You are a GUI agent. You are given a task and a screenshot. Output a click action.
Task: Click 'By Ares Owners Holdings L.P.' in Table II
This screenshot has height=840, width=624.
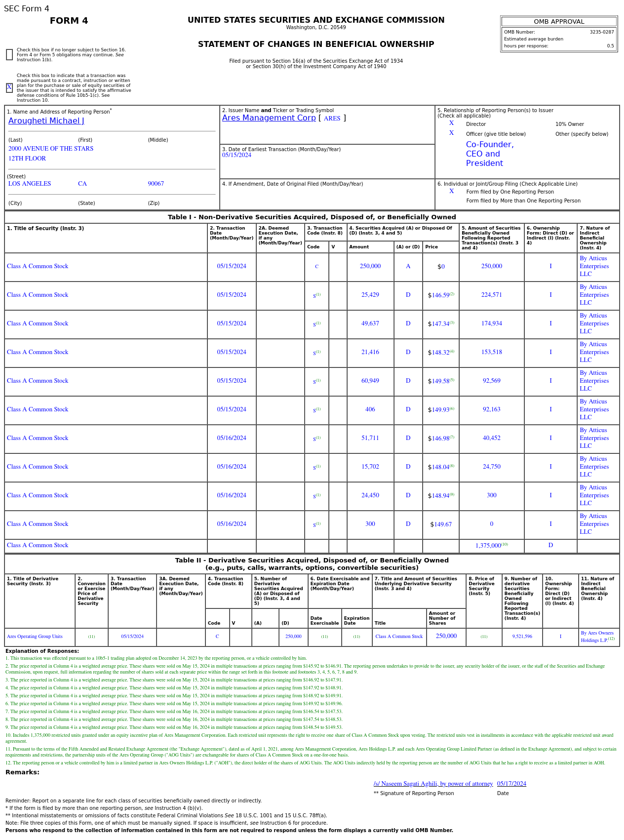(x=597, y=637)
